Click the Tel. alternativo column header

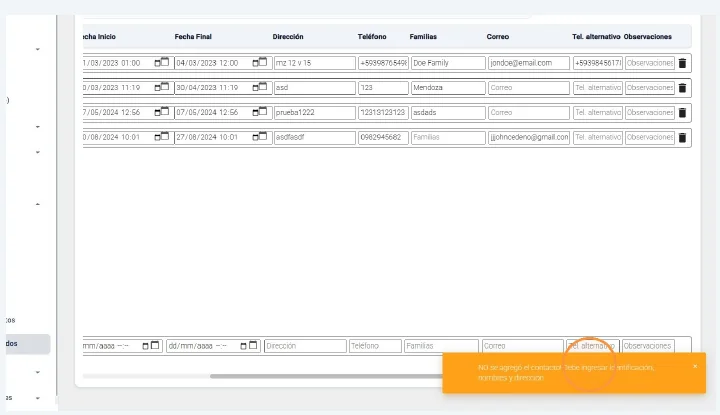pyautogui.click(x=596, y=37)
